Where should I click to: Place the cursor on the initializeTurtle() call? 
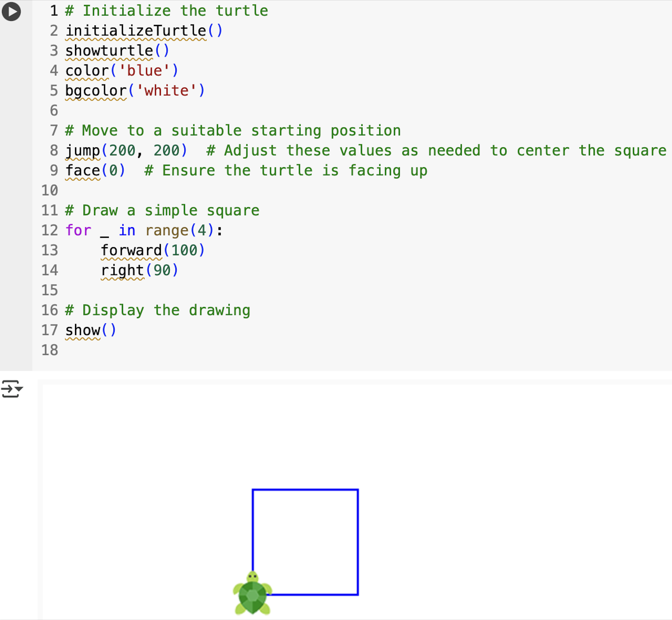[141, 31]
